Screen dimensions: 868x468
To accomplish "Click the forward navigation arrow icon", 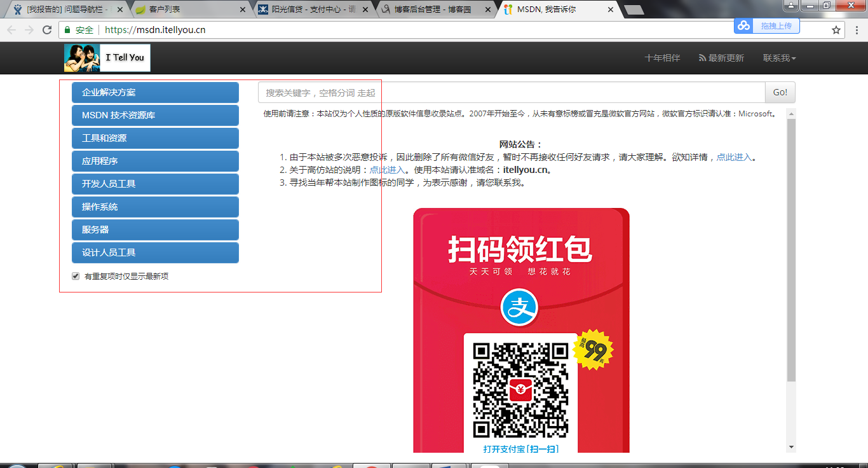I will coord(29,29).
